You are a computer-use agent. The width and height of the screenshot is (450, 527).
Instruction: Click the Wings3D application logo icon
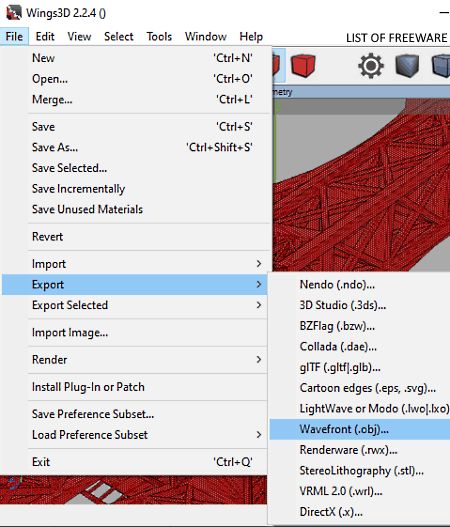[14, 13]
